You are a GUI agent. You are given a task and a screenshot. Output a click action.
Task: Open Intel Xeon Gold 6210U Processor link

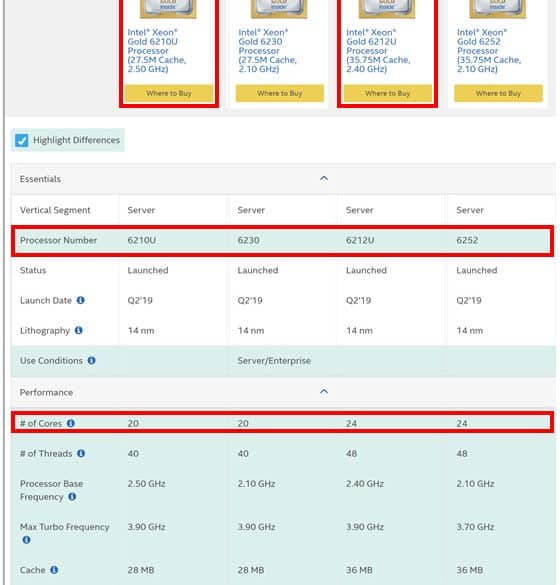coord(157,51)
